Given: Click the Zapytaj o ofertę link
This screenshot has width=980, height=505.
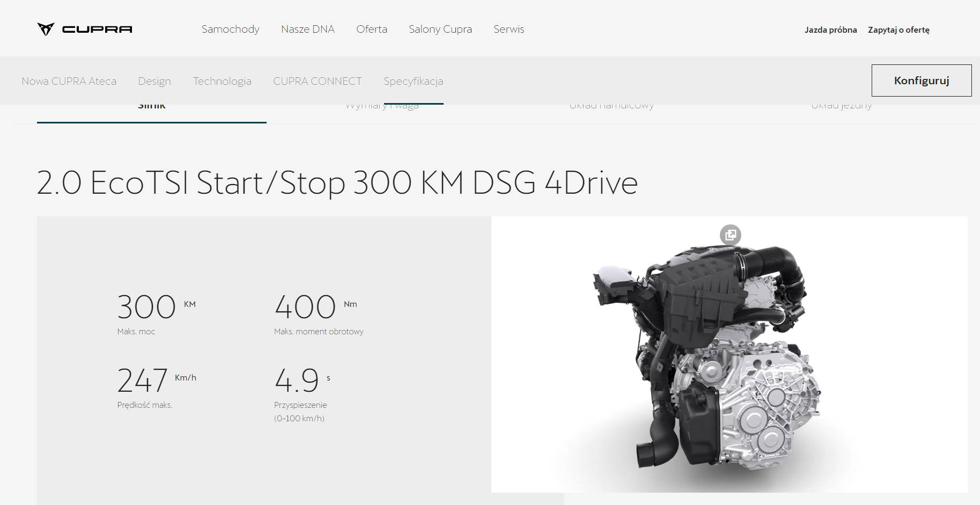Looking at the screenshot, I should tap(898, 30).
